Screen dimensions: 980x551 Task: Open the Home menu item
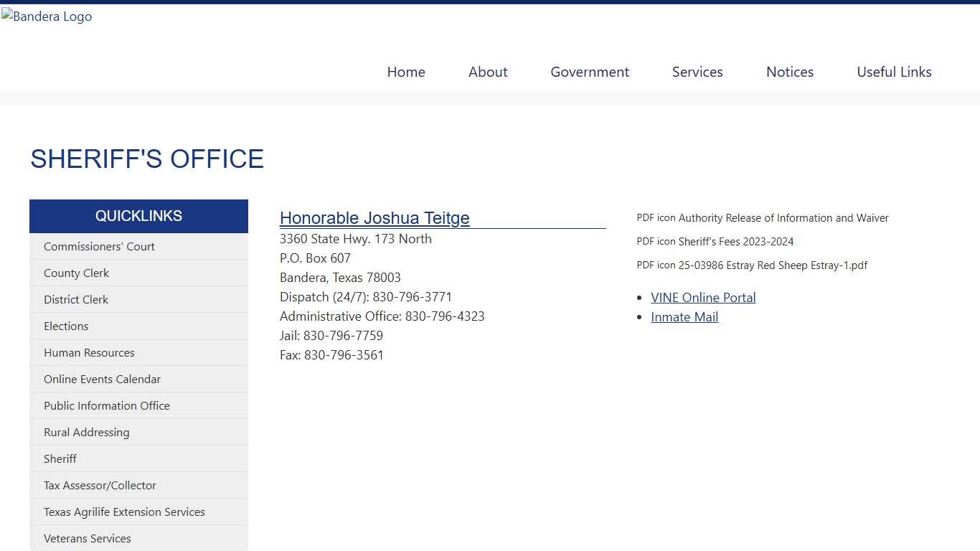[406, 72]
